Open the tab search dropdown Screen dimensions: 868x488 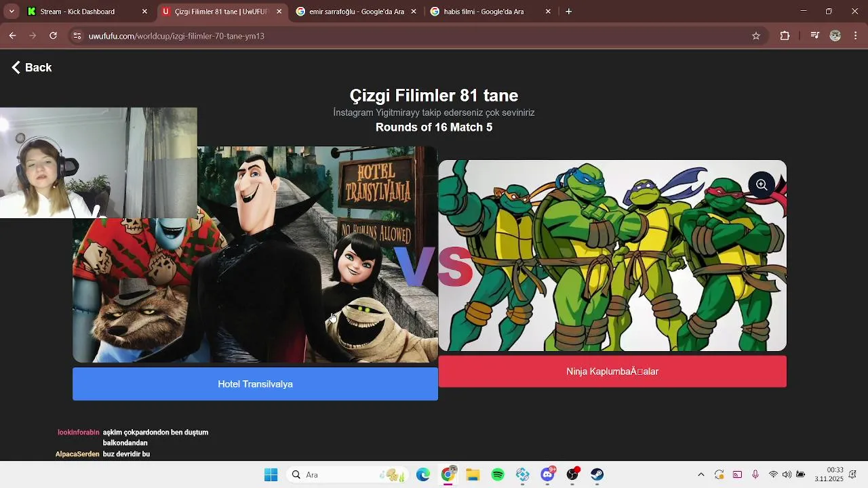click(x=12, y=12)
